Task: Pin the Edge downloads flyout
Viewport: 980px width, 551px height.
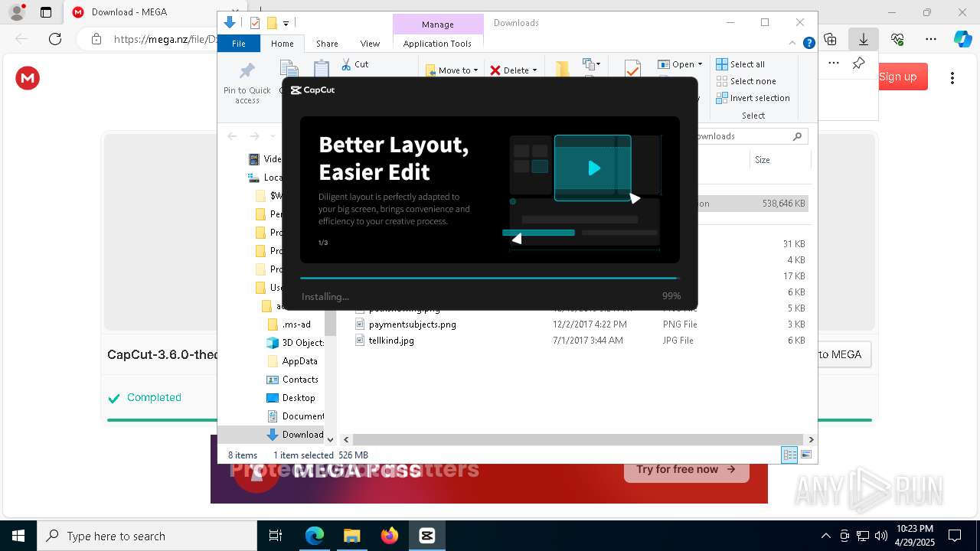Action: click(858, 64)
